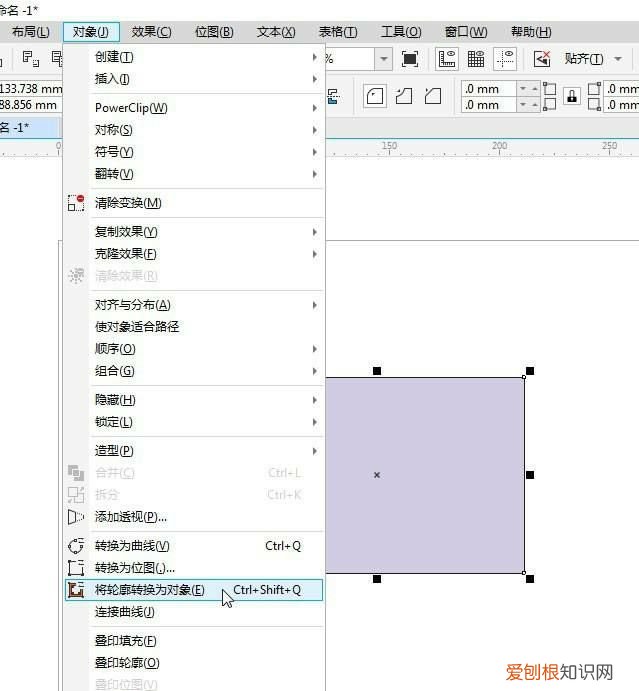The image size is (639, 691).
Task: Click the convert outline to object icon
Action: pyautogui.click(x=76, y=590)
